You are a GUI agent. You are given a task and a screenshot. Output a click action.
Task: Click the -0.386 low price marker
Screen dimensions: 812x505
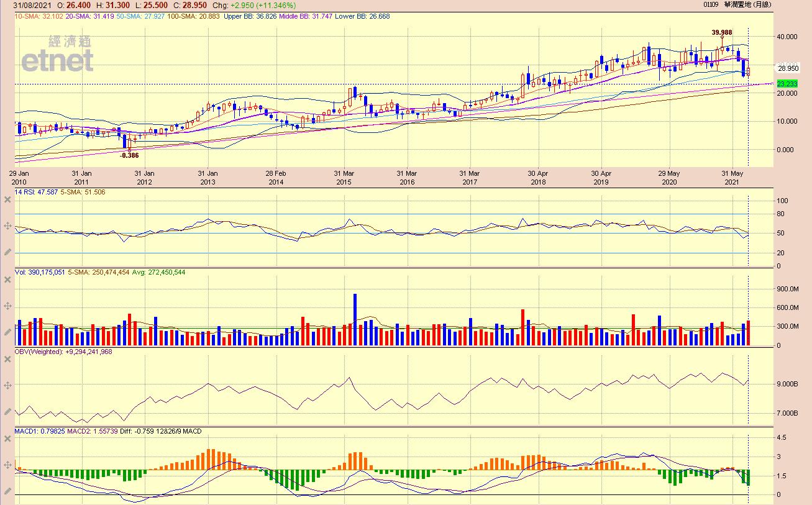point(129,155)
